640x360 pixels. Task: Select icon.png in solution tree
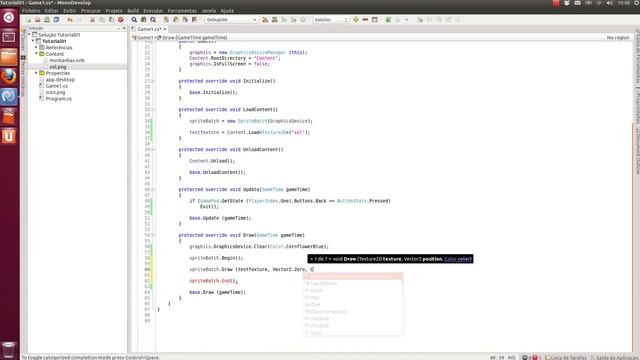coord(55,92)
